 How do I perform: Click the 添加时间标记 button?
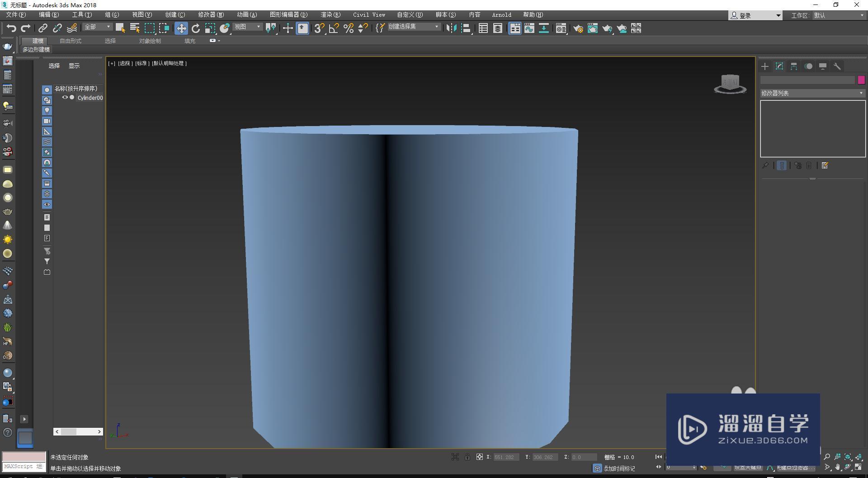pos(618,469)
